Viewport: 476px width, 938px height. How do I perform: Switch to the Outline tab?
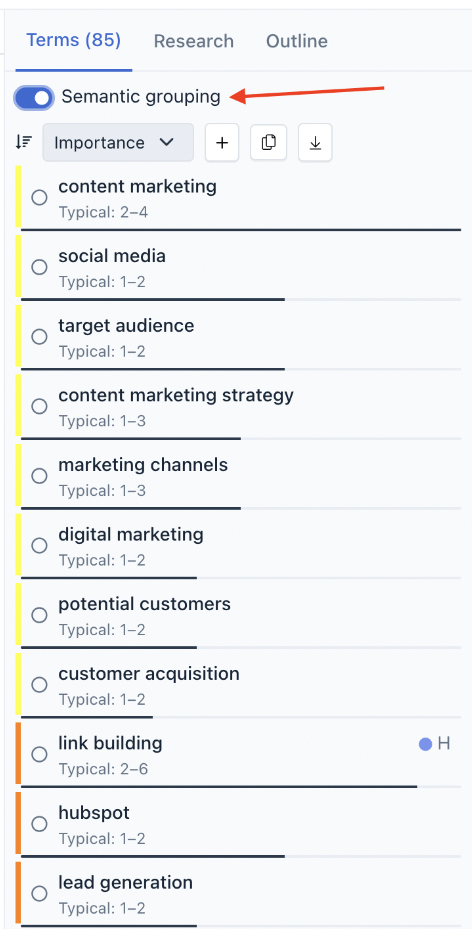coord(297,41)
